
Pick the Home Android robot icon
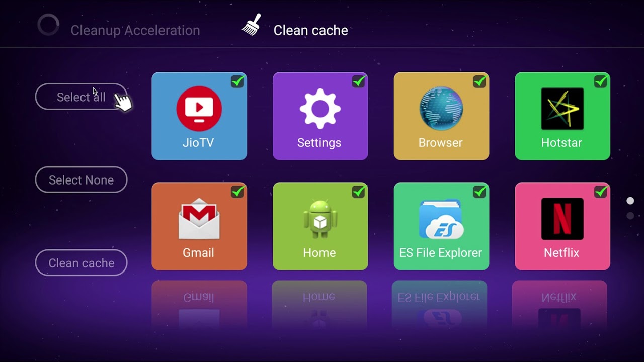point(320,219)
